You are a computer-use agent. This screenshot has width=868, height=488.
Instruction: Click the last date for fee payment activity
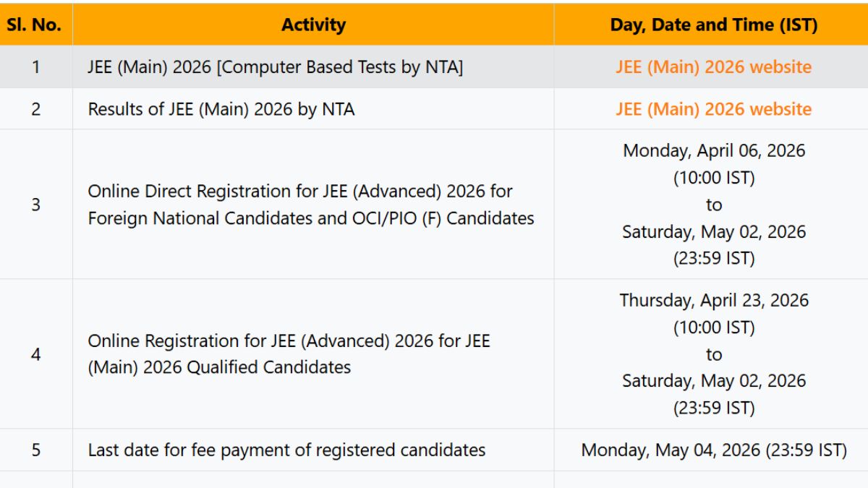click(x=286, y=450)
